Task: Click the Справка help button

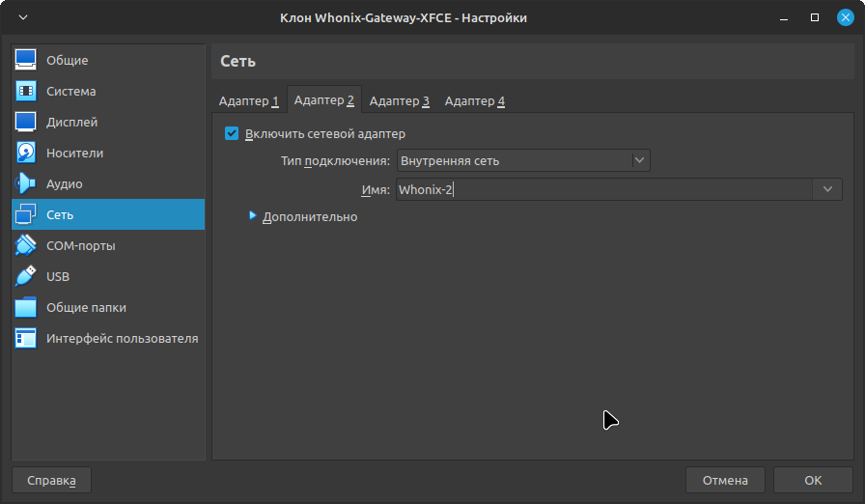Action: click(x=51, y=480)
